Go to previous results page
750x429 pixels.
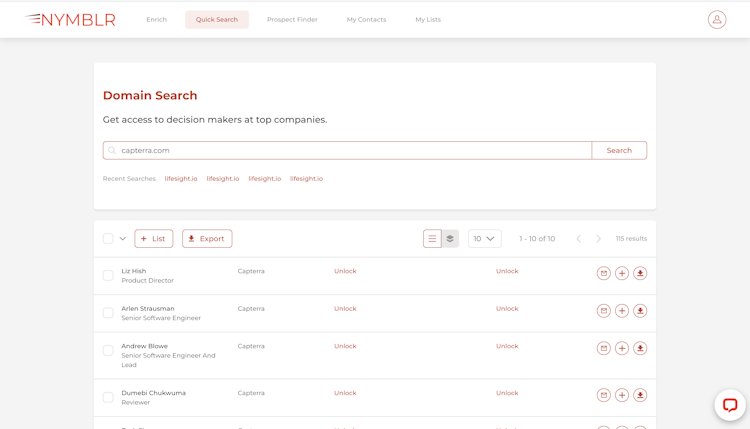pos(579,239)
